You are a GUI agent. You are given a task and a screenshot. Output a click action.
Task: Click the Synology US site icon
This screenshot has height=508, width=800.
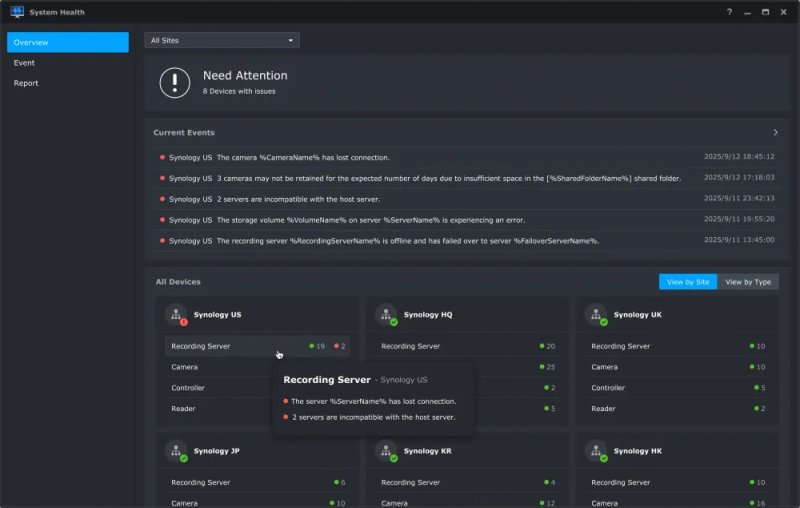177,315
